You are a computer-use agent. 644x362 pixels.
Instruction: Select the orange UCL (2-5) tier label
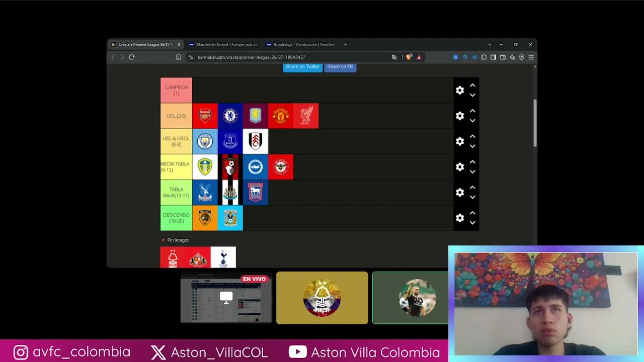coord(176,116)
